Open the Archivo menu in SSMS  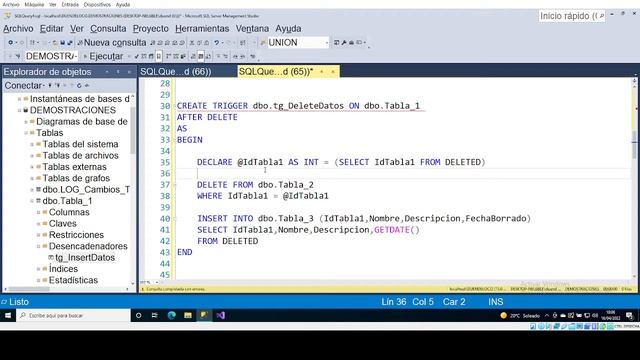pos(18,29)
